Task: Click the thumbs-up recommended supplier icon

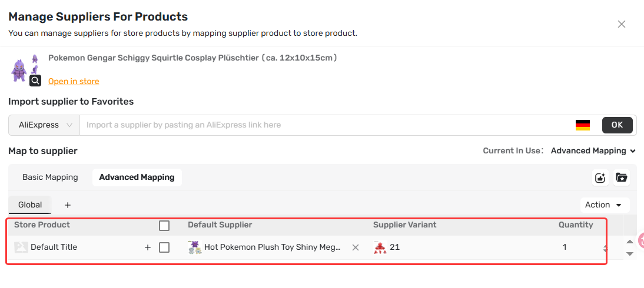Action: [x=600, y=178]
